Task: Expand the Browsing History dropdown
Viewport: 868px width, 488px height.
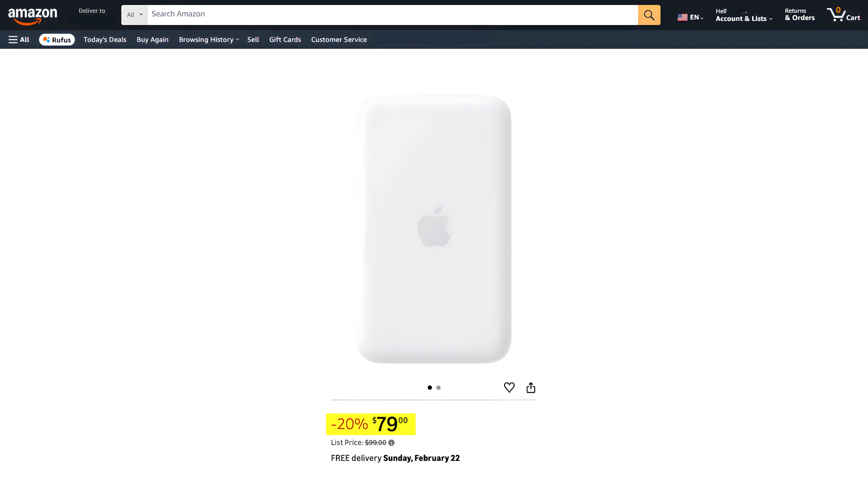Action: click(209, 40)
